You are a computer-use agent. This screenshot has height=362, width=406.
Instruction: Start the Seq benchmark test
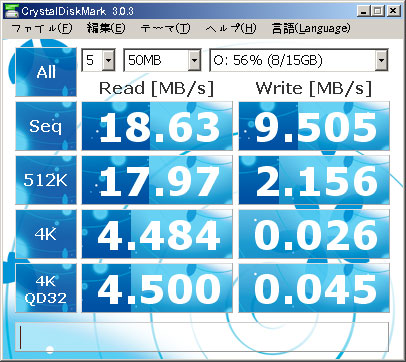[x=46, y=126]
